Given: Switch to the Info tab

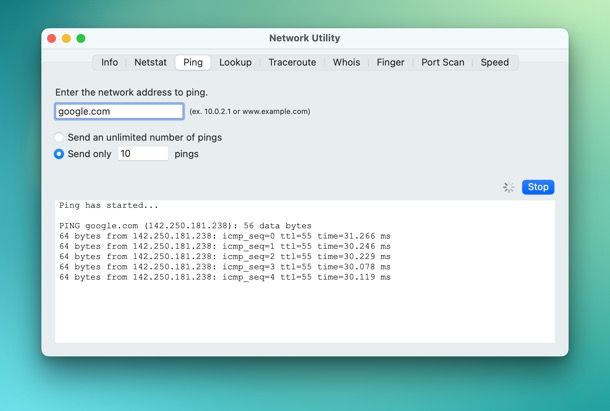Looking at the screenshot, I should (109, 62).
